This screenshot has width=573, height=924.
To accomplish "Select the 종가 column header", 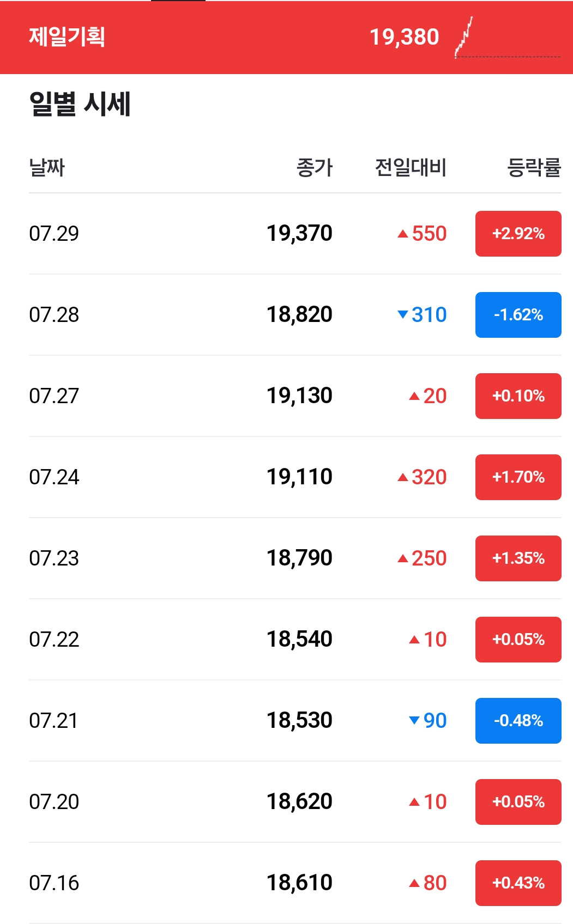I will [x=315, y=167].
